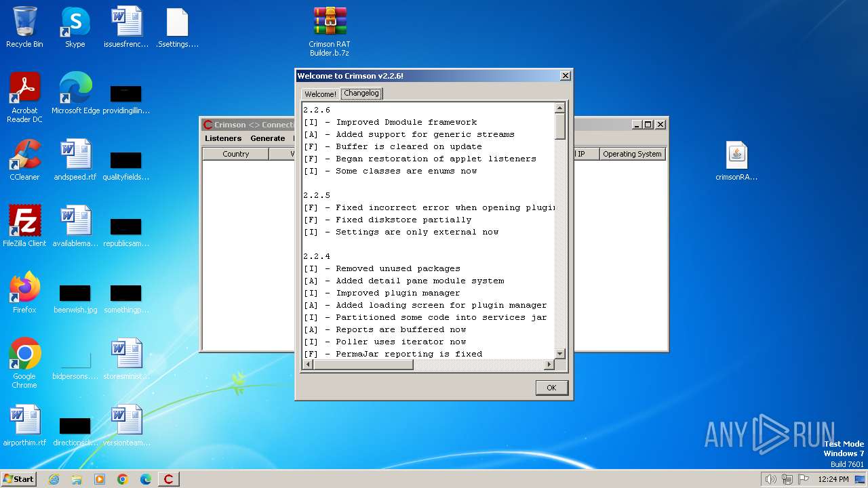Maximize the Crimson main window

click(x=648, y=125)
